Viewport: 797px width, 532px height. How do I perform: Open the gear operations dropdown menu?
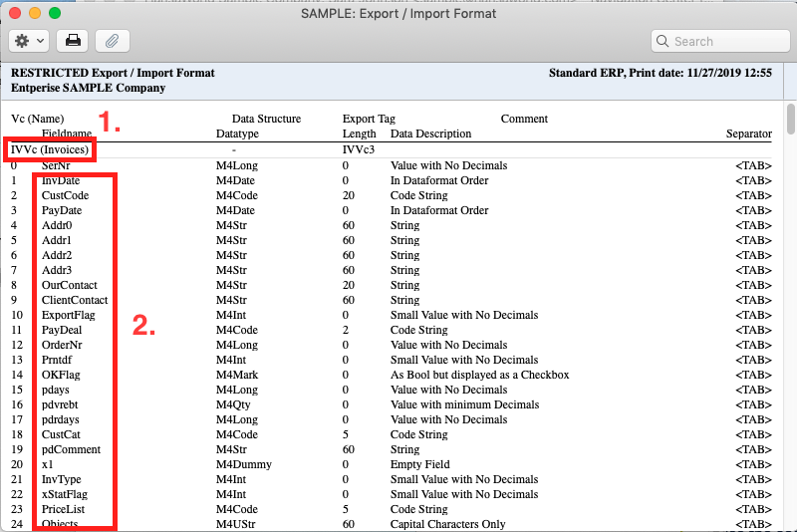[28, 41]
